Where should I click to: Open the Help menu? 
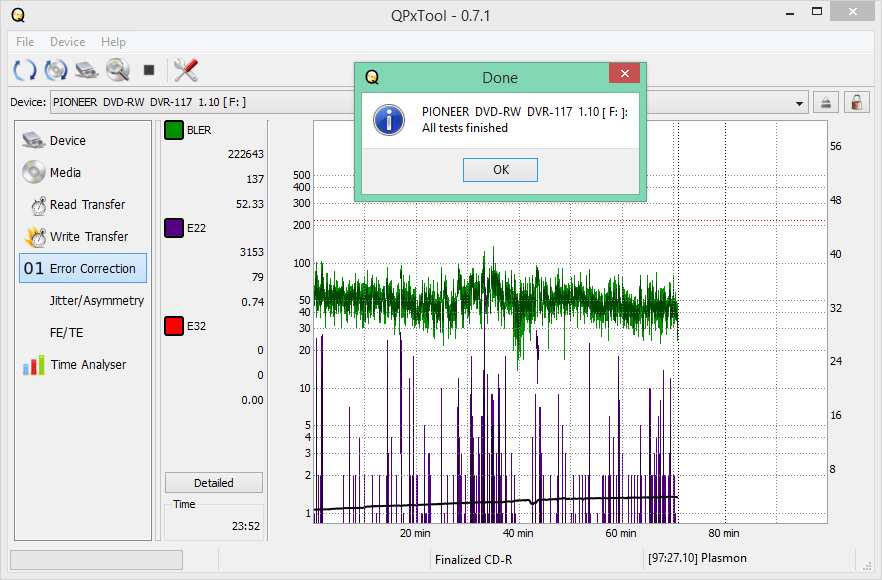pyautogui.click(x=113, y=42)
